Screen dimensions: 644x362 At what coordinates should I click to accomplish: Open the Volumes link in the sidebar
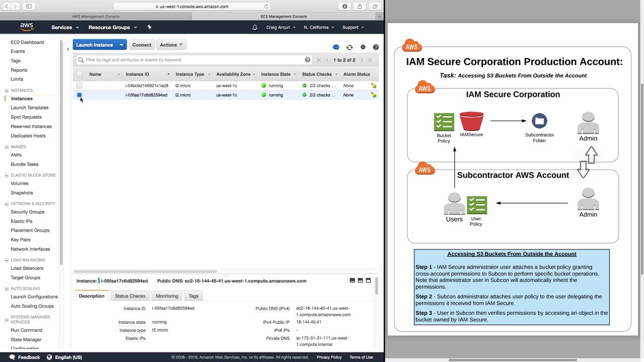20,184
